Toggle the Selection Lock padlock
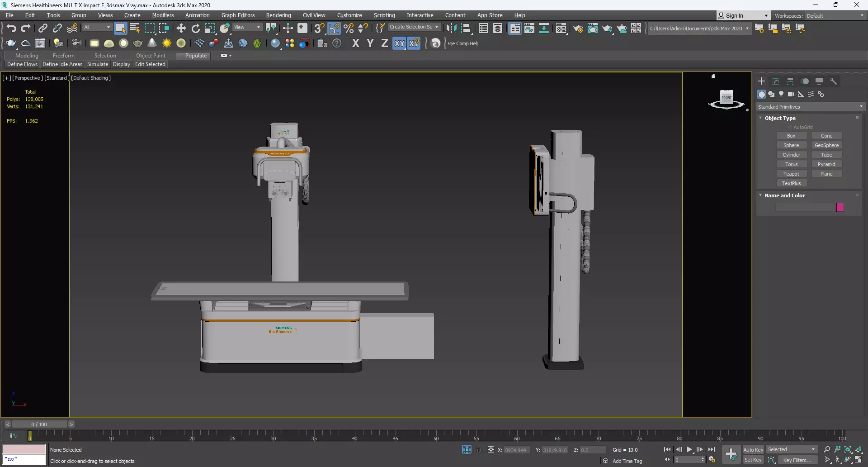The image size is (868, 467). 479,449
